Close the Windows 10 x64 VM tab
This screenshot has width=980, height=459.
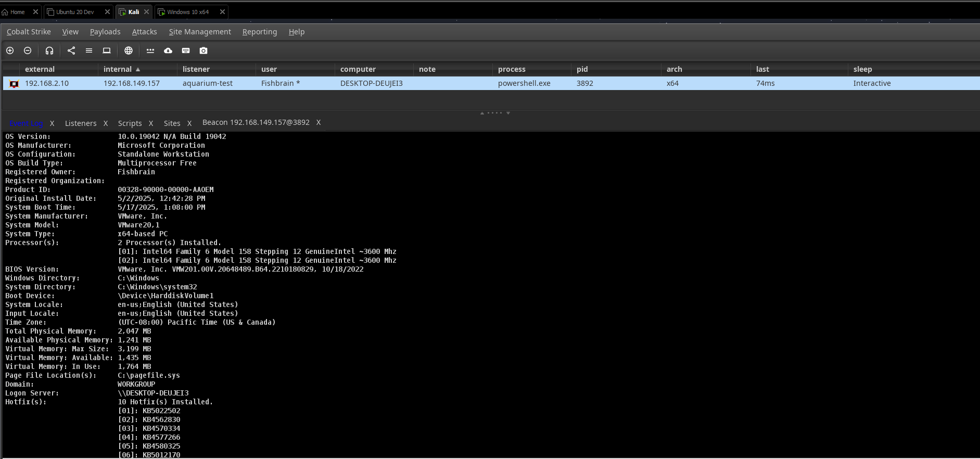pyautogui.click(x=223, y=12)
